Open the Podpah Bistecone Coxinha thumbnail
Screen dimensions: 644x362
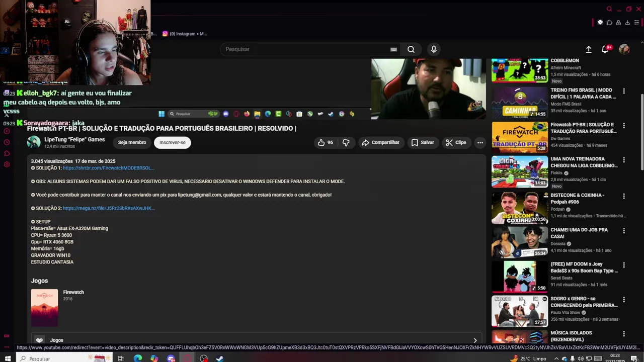pyautogui.click(x=520, y=208)
